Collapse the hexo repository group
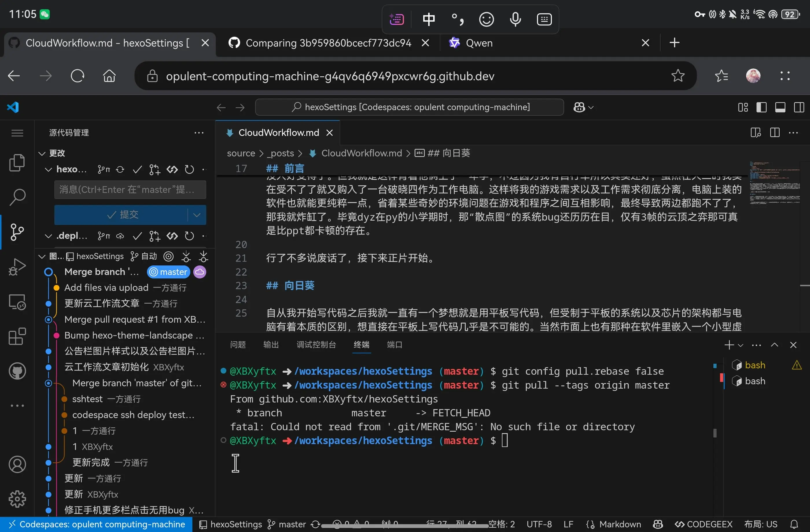 point(49,169)
